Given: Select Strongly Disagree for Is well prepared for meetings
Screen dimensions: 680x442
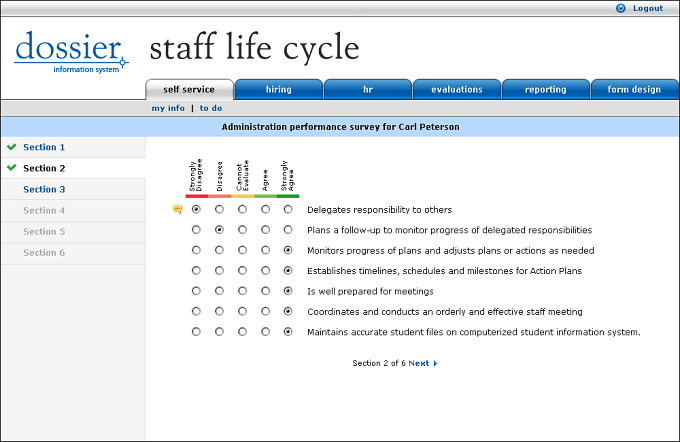Looking at the screenshot, I should (x=196, y=291).
